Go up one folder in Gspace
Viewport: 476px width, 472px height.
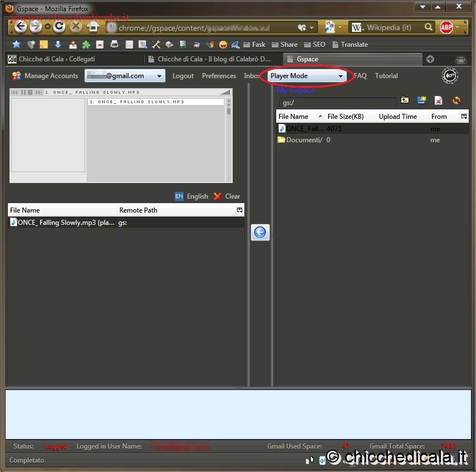(405, 100)
